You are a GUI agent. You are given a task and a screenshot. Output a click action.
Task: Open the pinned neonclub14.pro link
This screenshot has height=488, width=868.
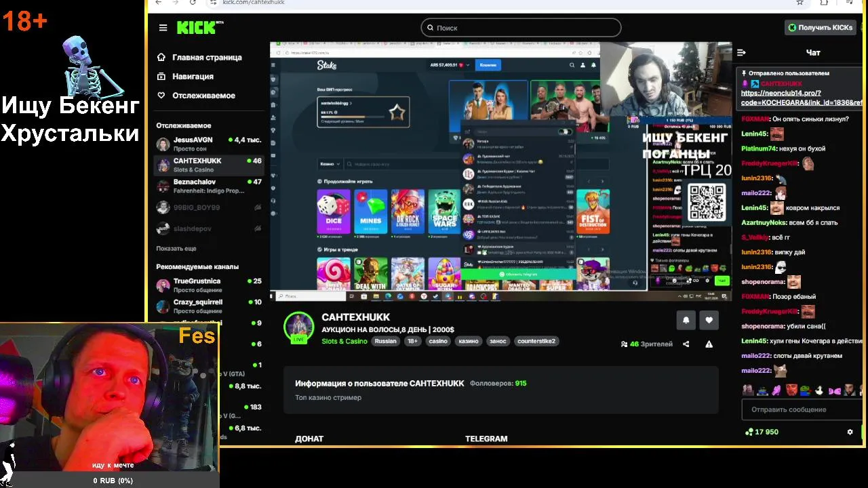(802, 98)
